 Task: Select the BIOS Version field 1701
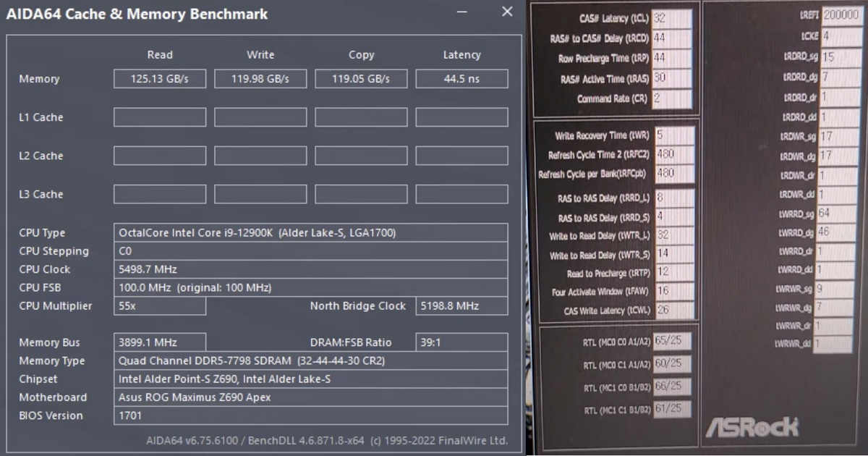(x=310, y=415)
